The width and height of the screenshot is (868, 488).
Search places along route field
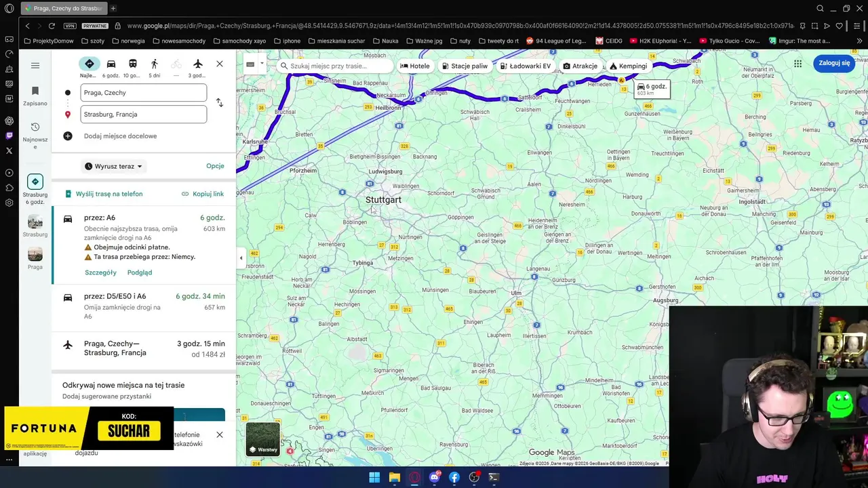335,66
